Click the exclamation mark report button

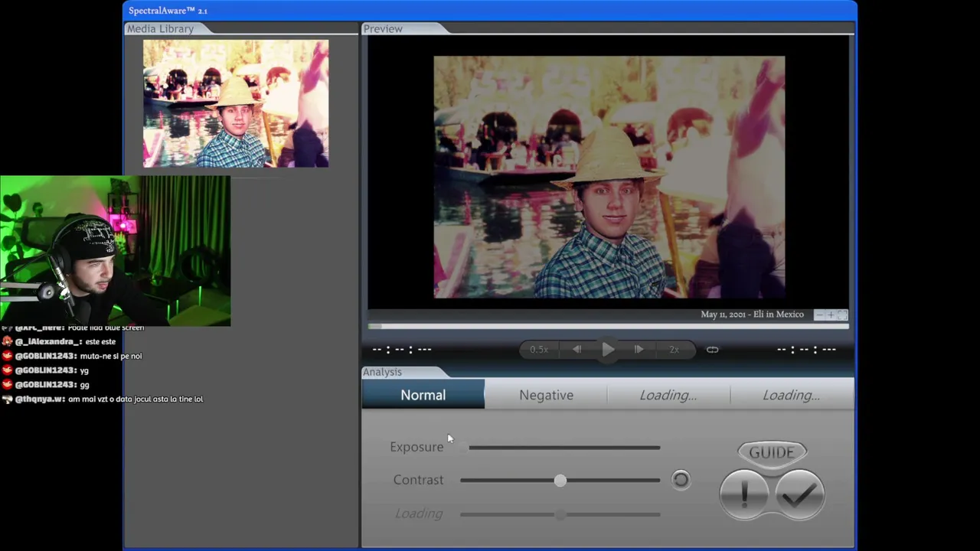click(744, 495)
